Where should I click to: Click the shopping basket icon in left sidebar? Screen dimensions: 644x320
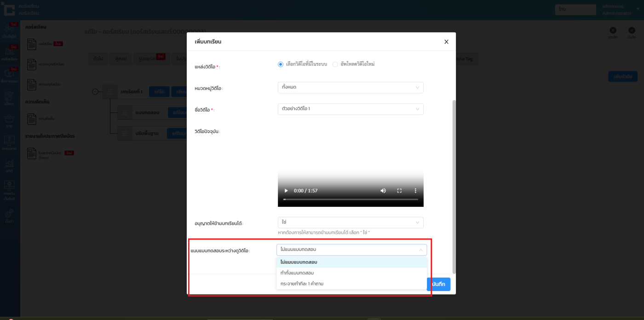[x=9, y=118]
